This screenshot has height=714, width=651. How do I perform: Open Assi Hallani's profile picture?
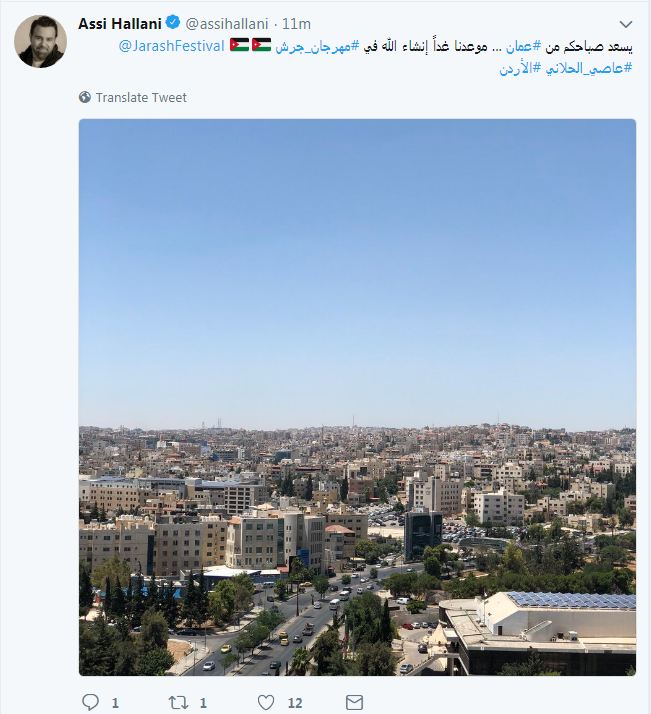tap(41, 41)
